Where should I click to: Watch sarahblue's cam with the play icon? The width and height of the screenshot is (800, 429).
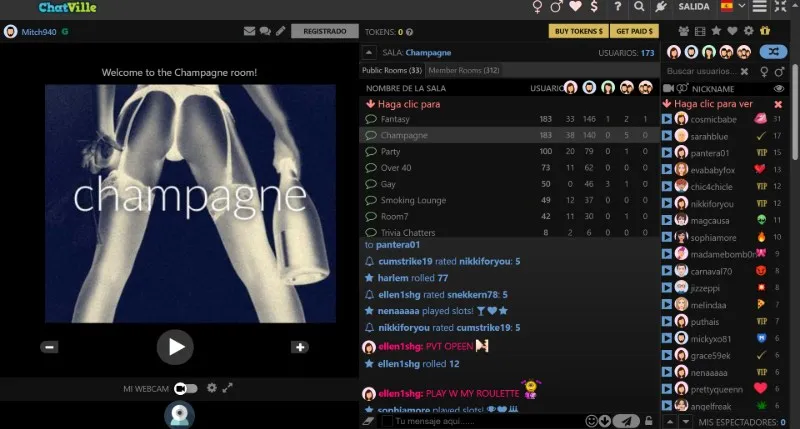coord(667,136)
